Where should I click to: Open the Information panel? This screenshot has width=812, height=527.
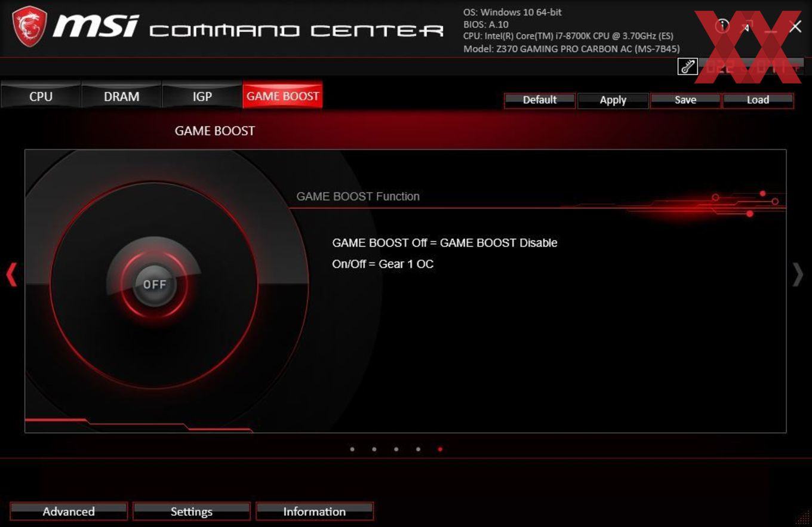[x=315, y=511]
